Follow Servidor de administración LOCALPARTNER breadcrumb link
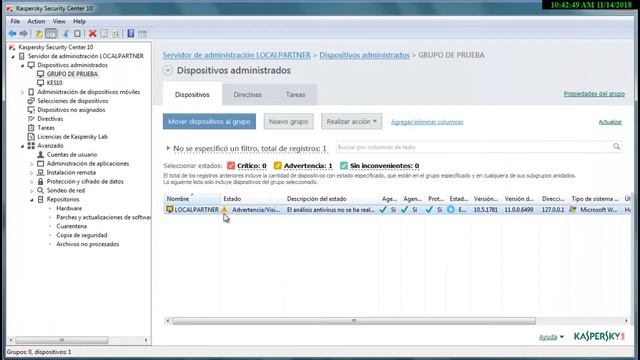 237,55
